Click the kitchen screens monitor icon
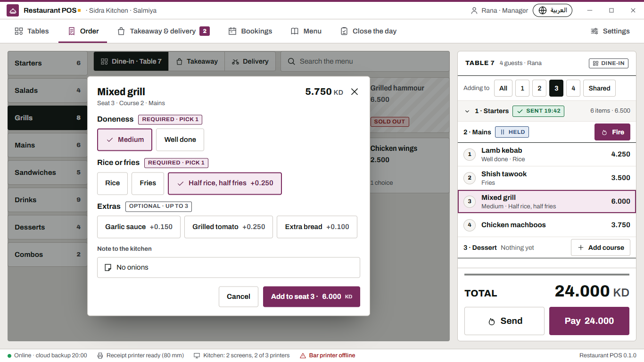 [197, 355]
